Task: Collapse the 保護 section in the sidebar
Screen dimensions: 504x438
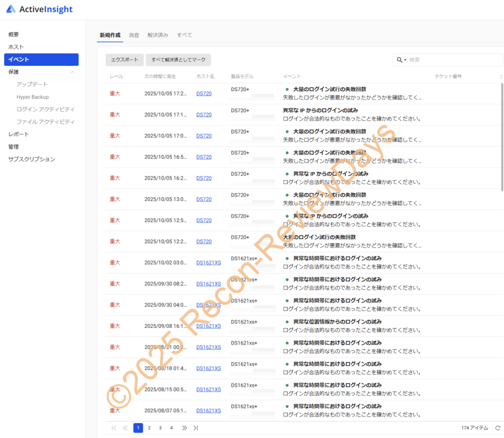Action: pyautogui.click(x=72, y=72)
